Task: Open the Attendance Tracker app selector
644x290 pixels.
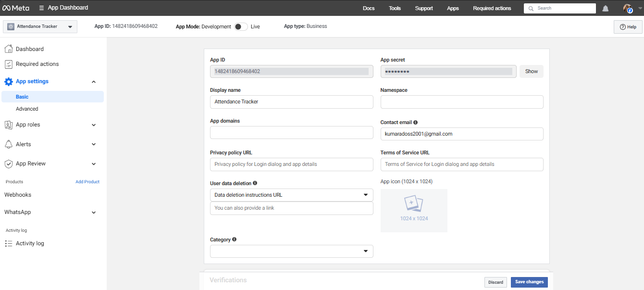Action: coord(39,26)
